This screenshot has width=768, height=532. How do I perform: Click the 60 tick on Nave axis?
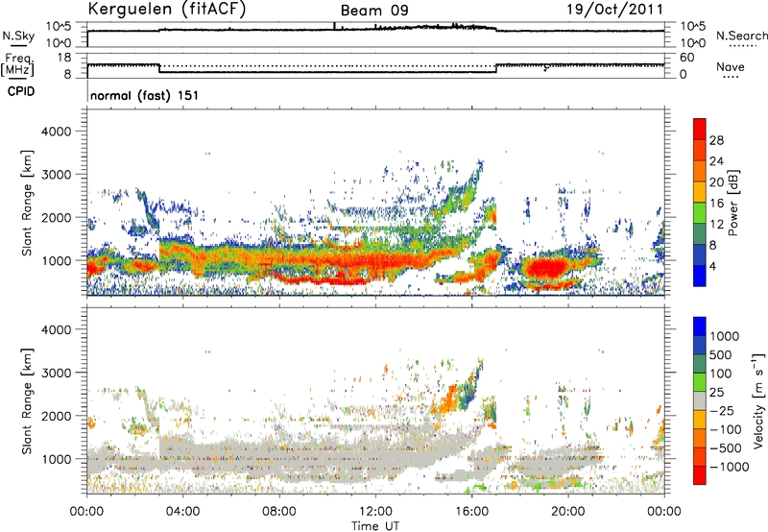coord(686,58)
